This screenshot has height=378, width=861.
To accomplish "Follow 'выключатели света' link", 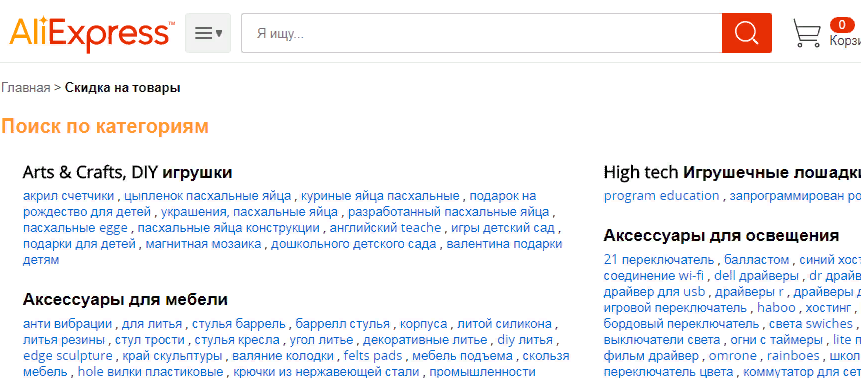I will [x=662, y=339].
